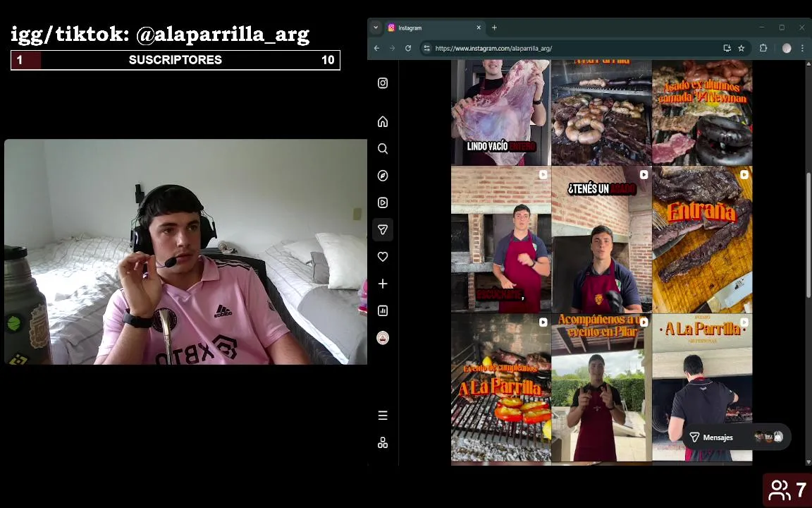Open the hamburger More menu

point(383,416)
